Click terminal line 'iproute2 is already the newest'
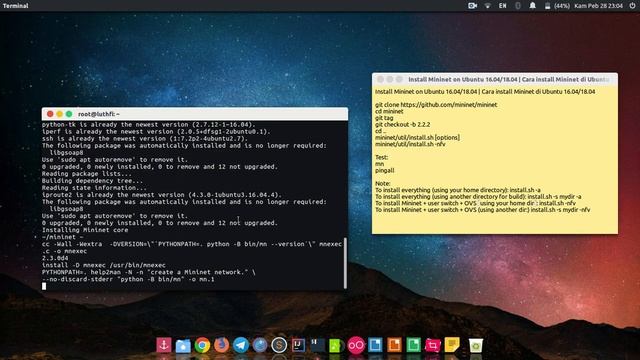 click(162, 195)
